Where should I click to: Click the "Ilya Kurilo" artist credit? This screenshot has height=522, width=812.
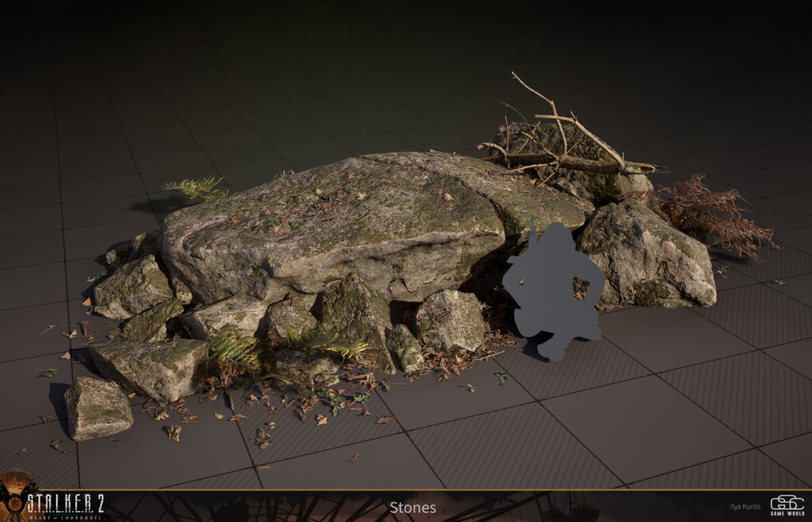point(745,506)
